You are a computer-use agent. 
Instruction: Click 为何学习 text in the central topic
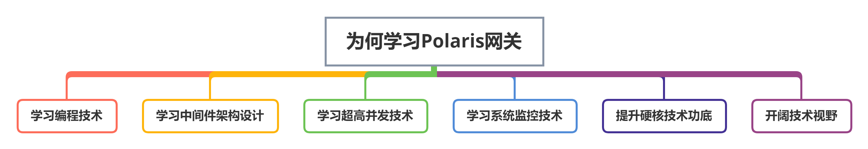click(x=383, y=41)
